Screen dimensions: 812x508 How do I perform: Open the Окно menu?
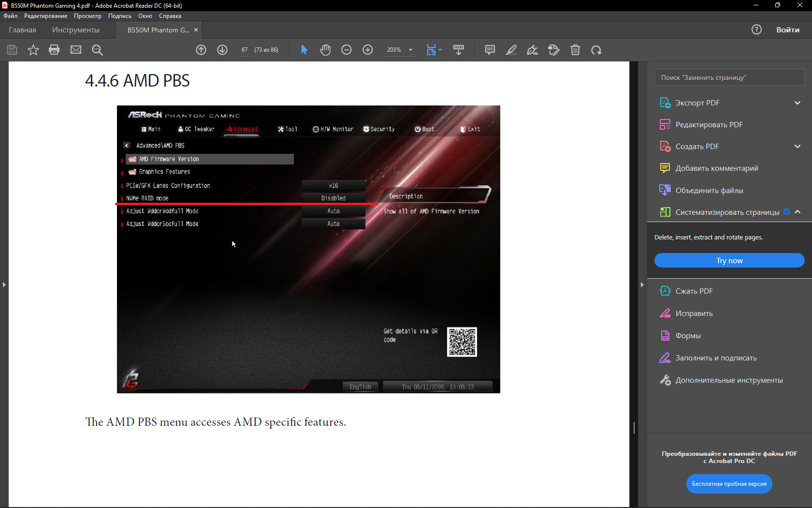coord(145,16)
